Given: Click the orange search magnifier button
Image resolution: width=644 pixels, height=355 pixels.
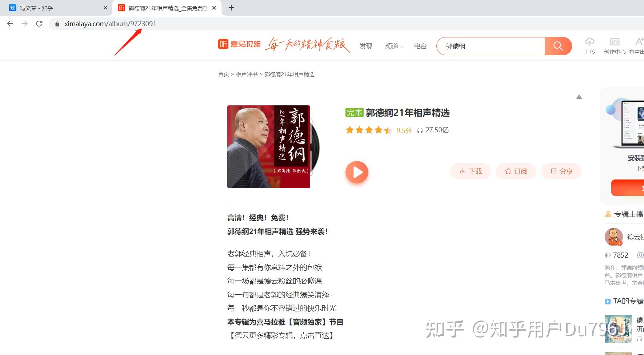Looking at the screenshot, I should 558,46.
